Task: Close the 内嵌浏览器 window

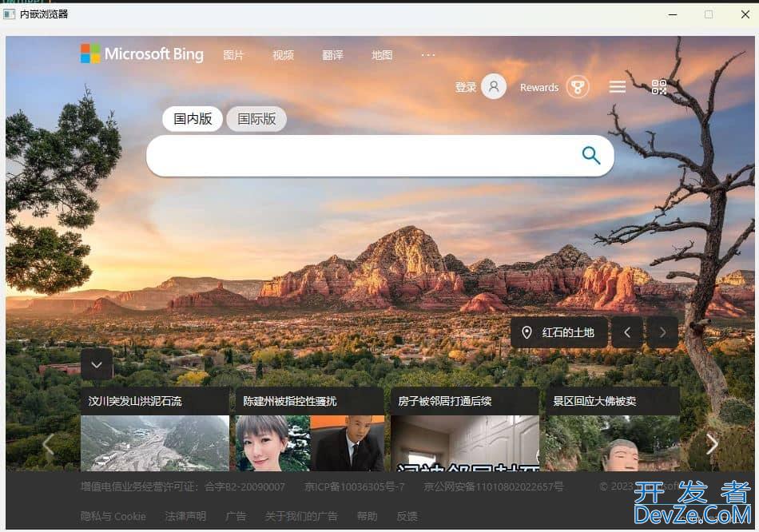Action: click(x=745, y=14)
